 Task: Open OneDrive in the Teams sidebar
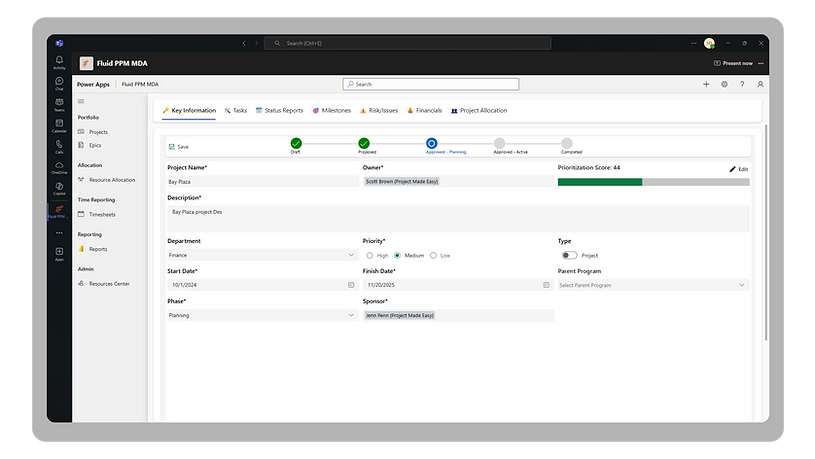point(59,165)
